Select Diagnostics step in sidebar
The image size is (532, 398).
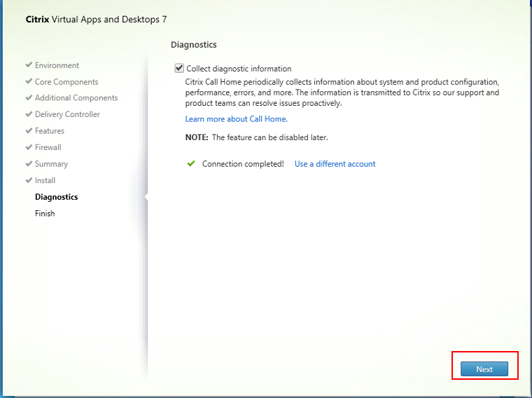click(x=56, y=197)
